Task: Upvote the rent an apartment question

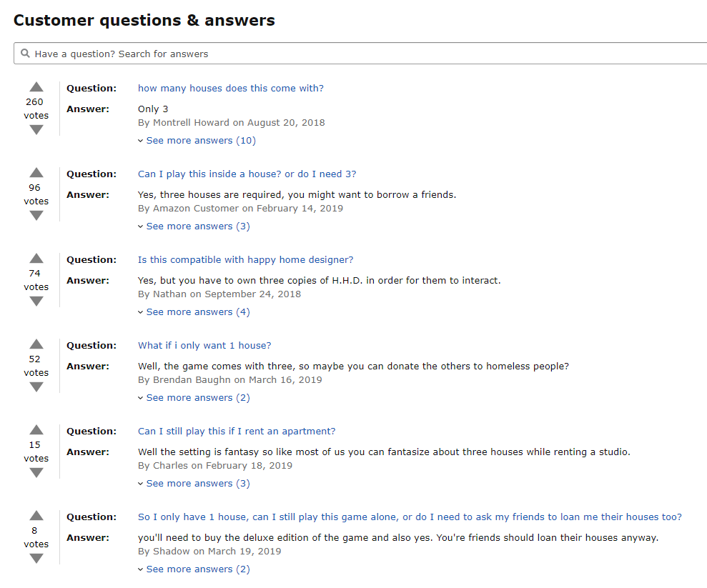Action: 36,430
